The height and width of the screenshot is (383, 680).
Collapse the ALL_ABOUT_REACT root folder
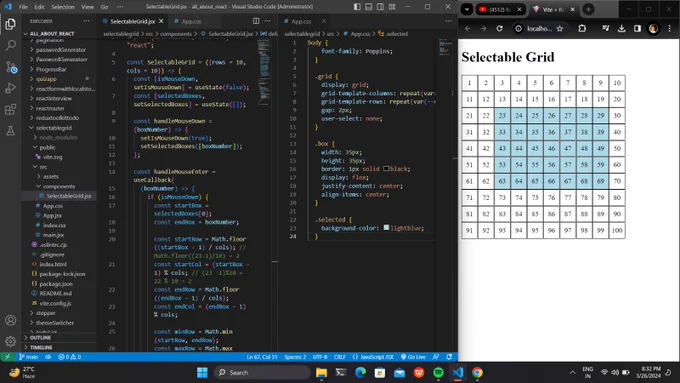click(52, 33)
